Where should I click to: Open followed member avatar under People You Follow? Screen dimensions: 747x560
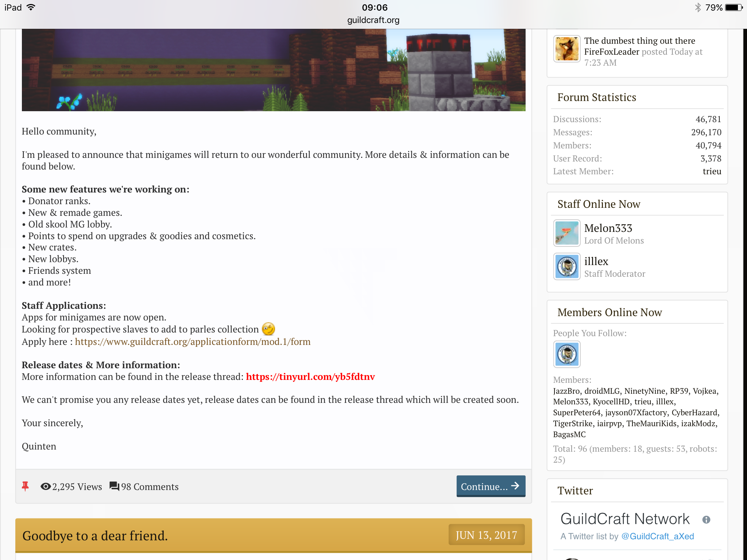point(567,354)
